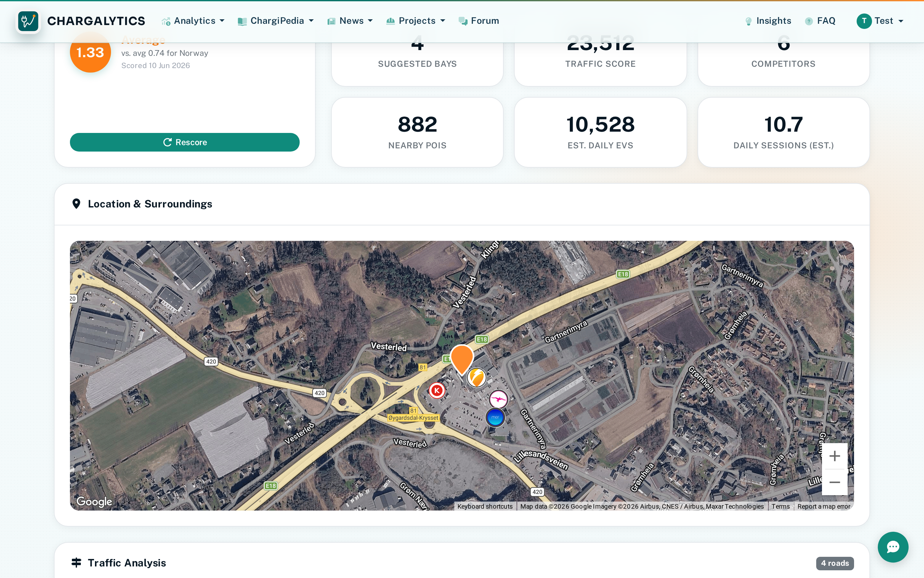
Task: Zoom out on the map
Action: pos(835,482)
